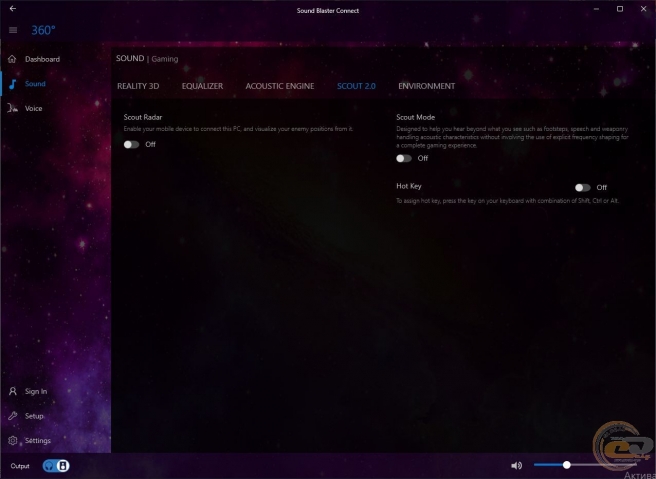Click the Sign In person icon
Screen dimensions: 656x479
coord(13,391)
